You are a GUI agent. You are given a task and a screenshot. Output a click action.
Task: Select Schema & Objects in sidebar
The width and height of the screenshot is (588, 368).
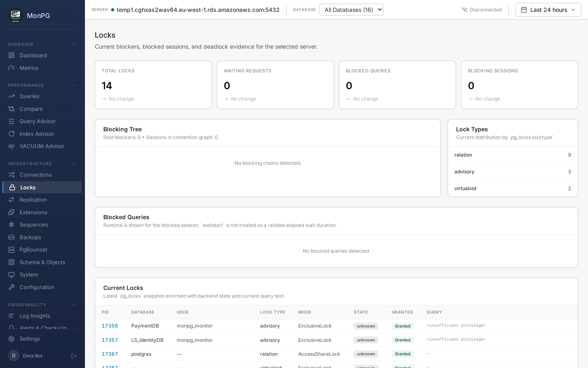pyautogui.click(x=42, y=262)
